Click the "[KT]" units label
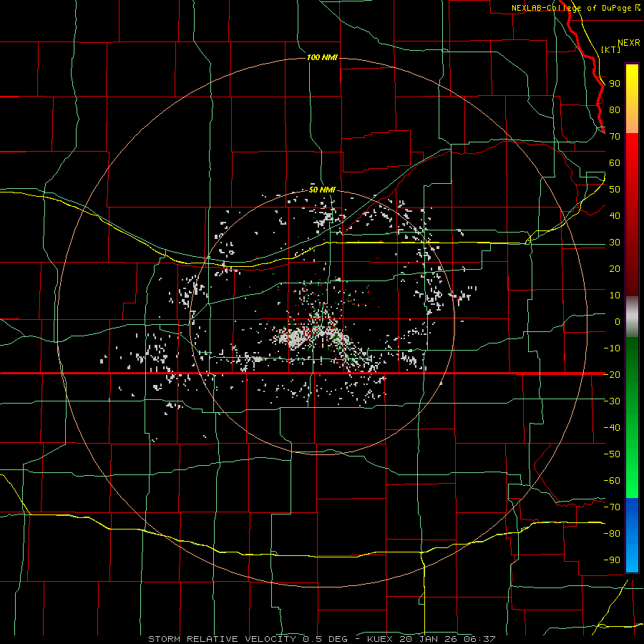The width and height of the screenshot is (644, 644). point(611,49)
